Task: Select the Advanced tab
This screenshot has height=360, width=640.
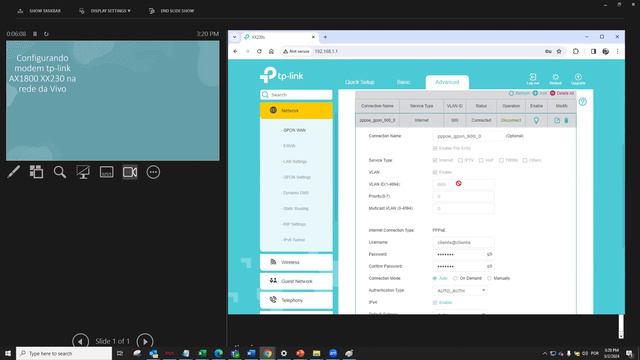Action: pyautogui.click(x=447, y=82)
